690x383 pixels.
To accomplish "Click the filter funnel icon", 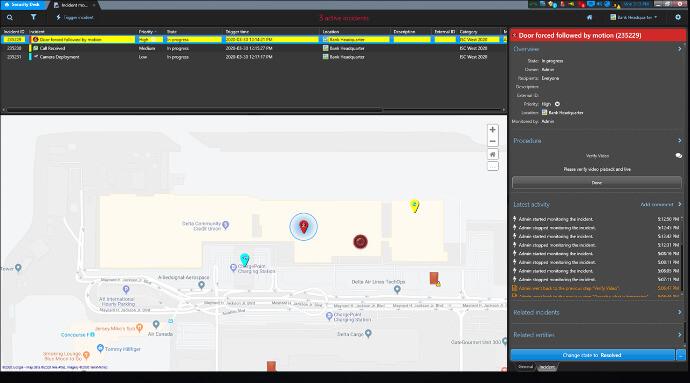I will [33, 17].
